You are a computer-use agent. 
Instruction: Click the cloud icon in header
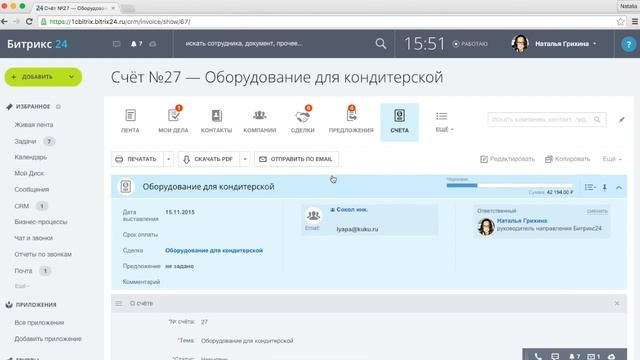[153, 44]
